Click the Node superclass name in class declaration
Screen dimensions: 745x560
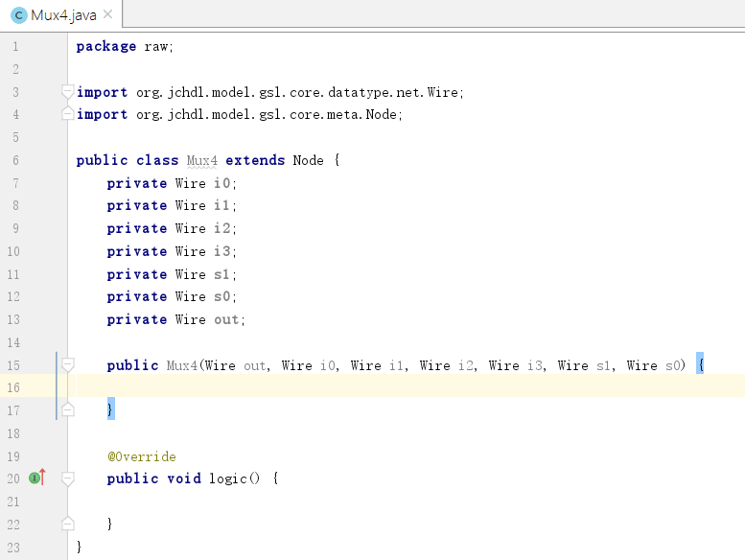(308, 160)
